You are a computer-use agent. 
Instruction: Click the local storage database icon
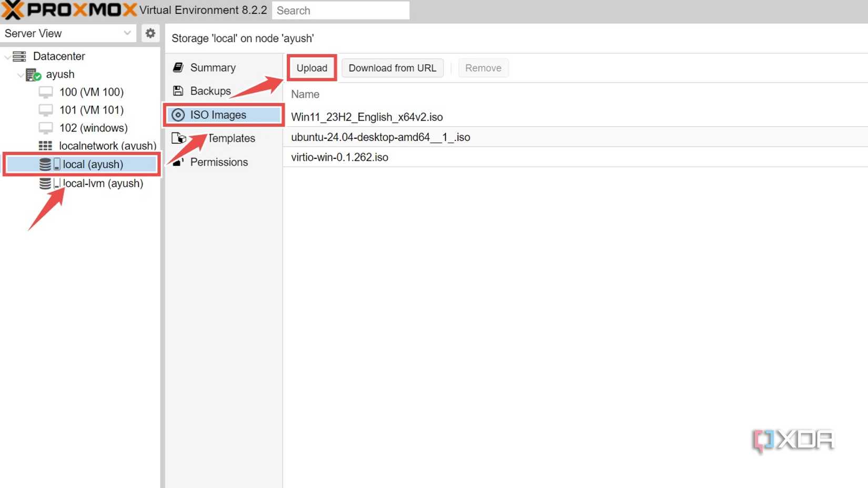point(45,164)
